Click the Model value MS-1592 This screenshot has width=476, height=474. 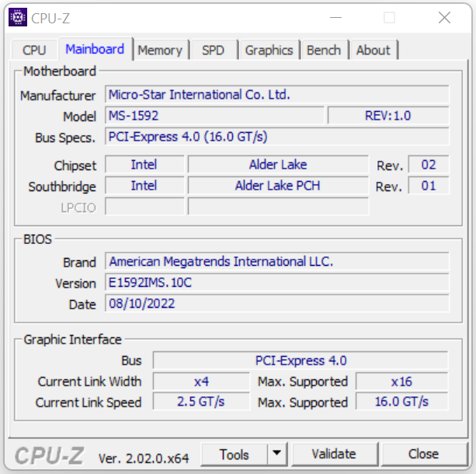point(214,116)
